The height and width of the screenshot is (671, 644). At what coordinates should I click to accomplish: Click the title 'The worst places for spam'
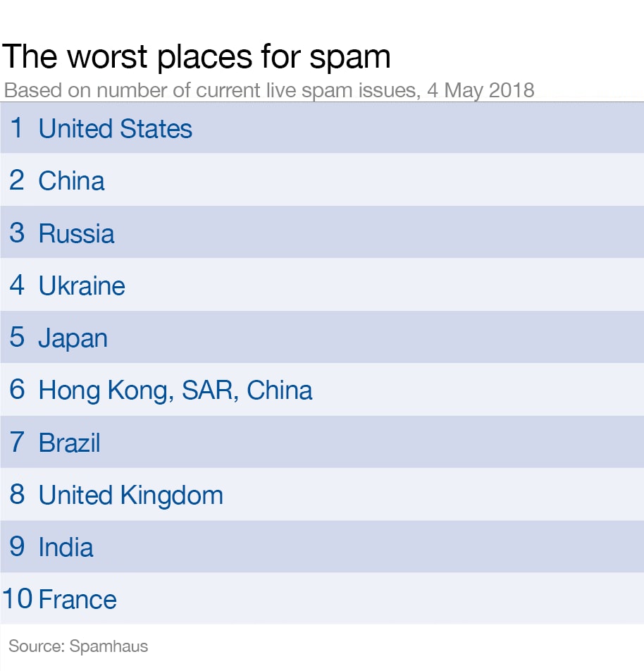197,57
